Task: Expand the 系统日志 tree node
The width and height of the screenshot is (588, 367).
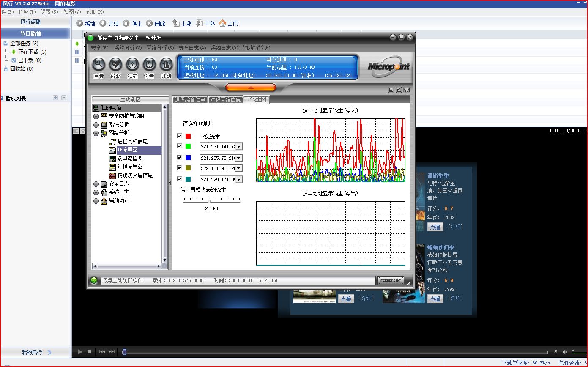Action: (96, 192)
